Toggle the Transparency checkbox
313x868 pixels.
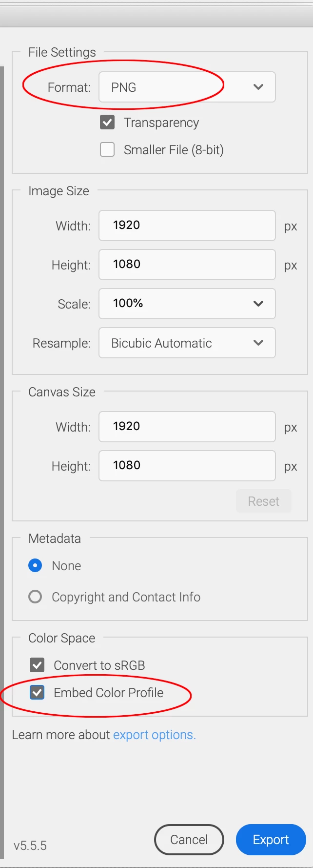(x=107, y=122)
